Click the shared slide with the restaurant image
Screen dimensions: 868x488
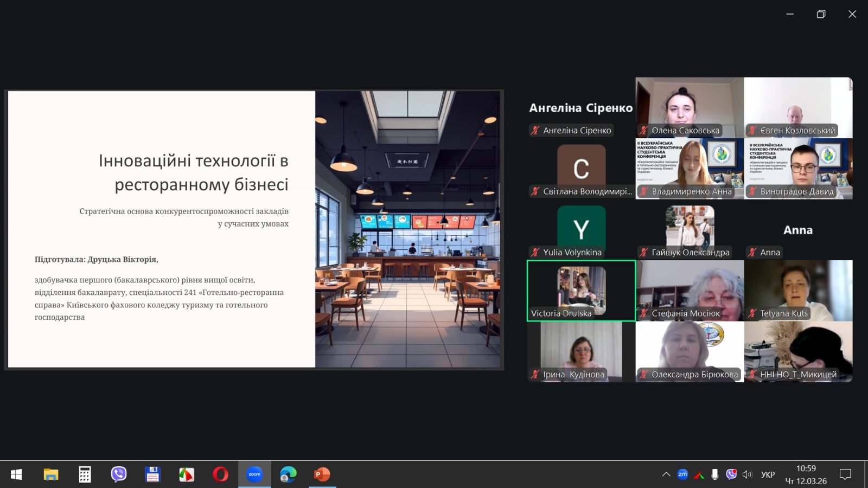[x=254, y=229]
